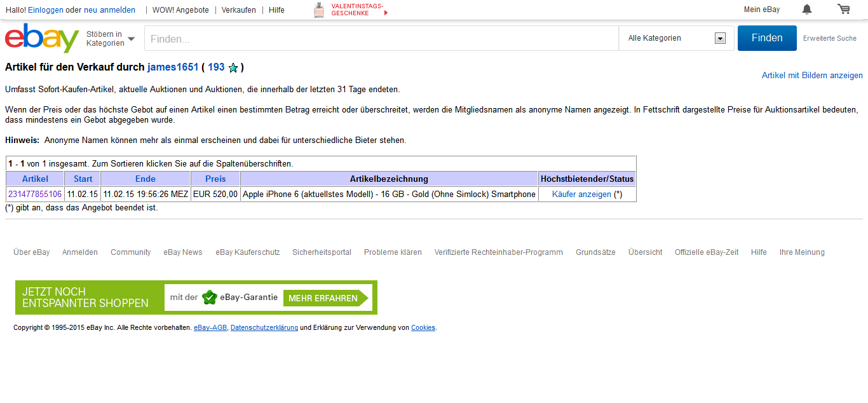Click the MEHR ERFAHREN banner button
The image size is (868, 403).
tap(323, 298)
